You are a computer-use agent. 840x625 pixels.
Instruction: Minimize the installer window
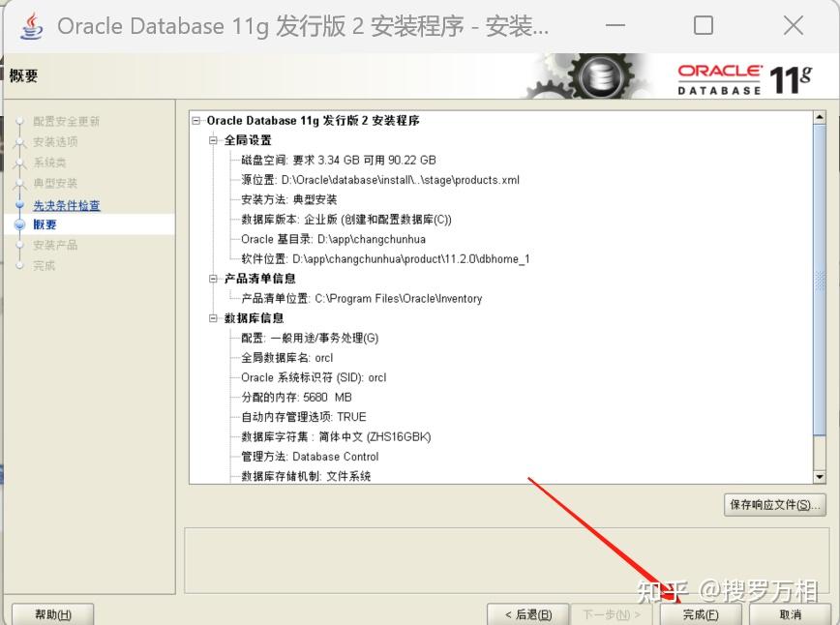click(x=615, y=25)
